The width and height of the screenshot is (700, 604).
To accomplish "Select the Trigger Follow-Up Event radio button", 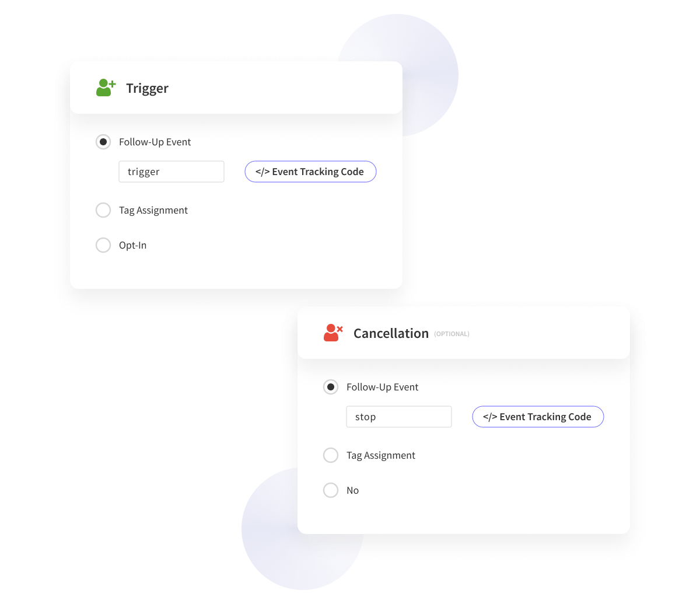I will (x=103, y=142).
